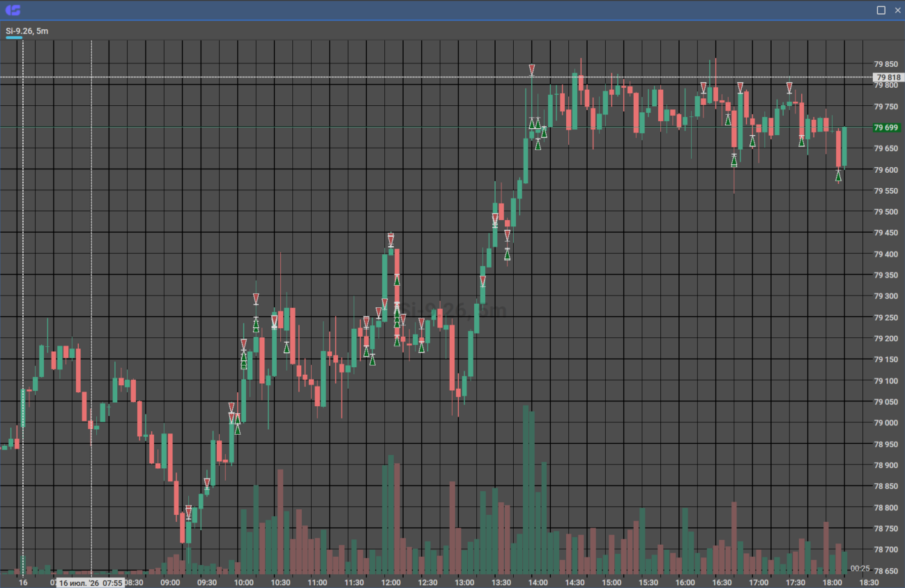Image resolution: width=905 pixels, height=588 pixels.
Task: Click the 18:30 label on the time axis
Action: 868,582
